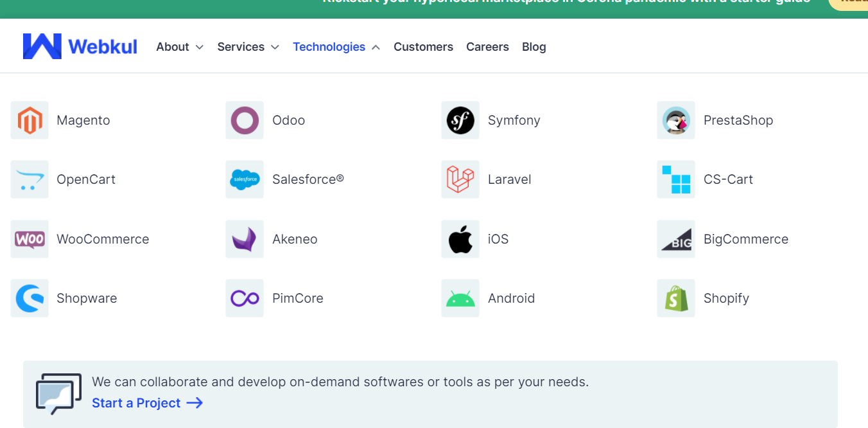
Task: Open the WooCommerce technology link
Action: tap(103, 239)
